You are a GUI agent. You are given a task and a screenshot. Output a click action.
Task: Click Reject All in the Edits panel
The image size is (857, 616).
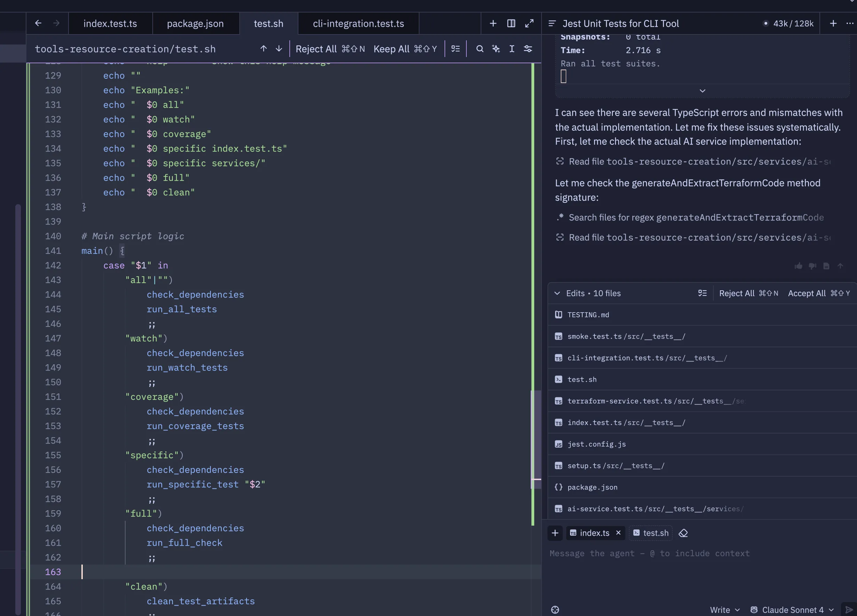click(x=748, y=293)
